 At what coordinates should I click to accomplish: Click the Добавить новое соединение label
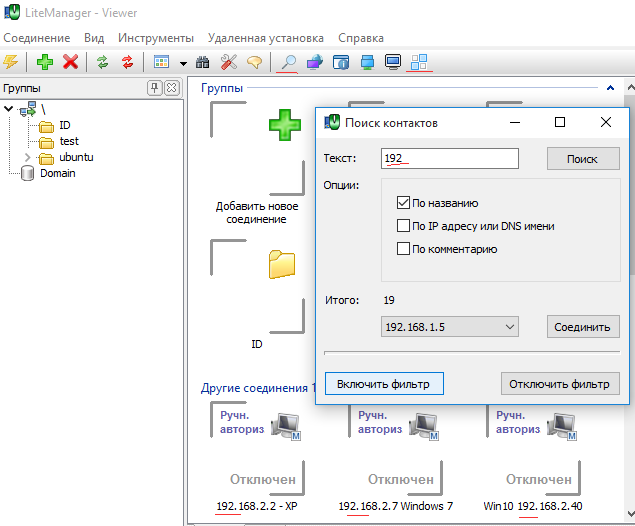[x=257, y=213]
